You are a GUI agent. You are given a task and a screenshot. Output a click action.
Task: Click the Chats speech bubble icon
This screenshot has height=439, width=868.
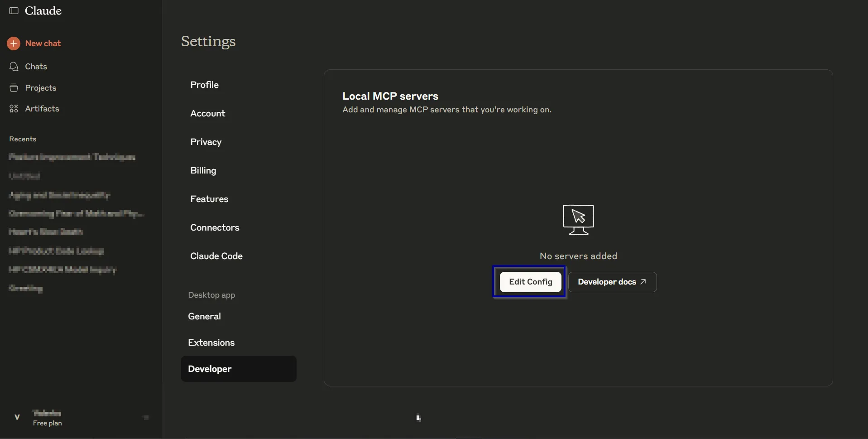(14, 67)
